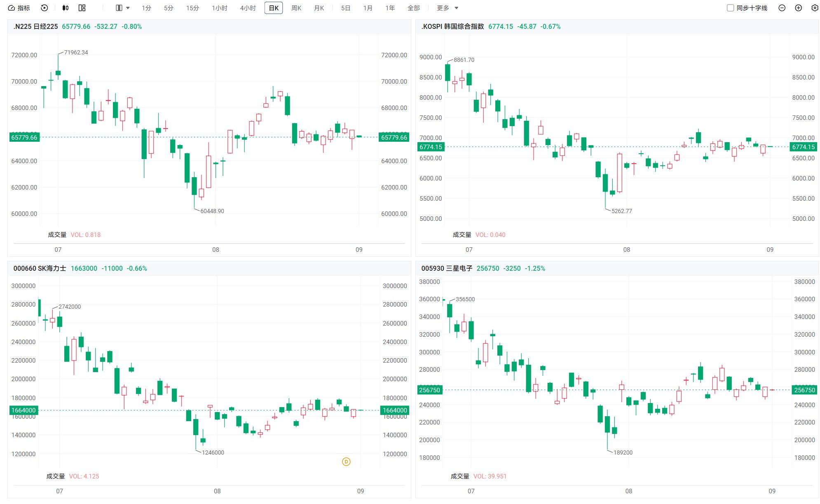The height and width of the screenshot is (504, 820).
Task: Expand the 更多 dropdown
Action: tap(447, 8)
